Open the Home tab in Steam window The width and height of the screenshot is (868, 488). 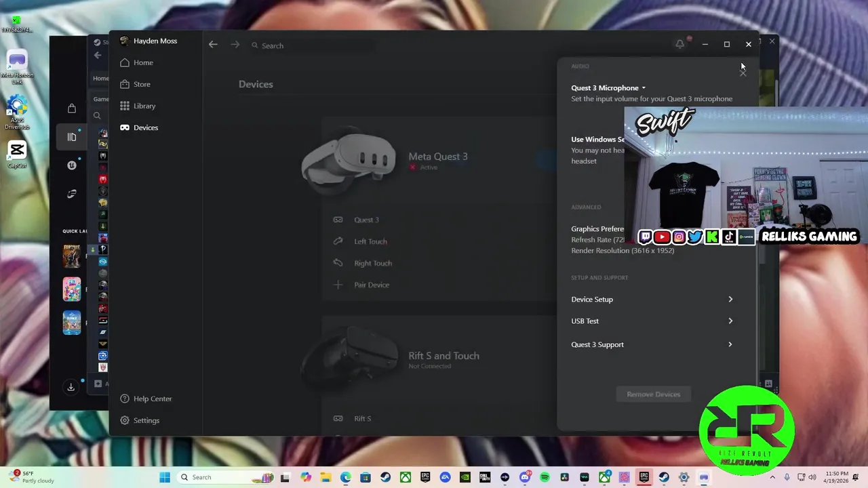click(101, 78)
